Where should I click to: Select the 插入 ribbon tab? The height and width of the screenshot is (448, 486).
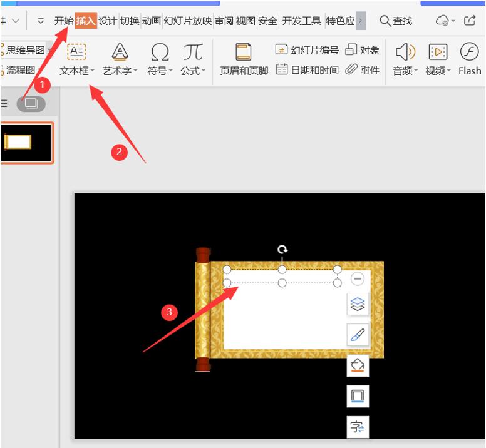pos(86,21)
